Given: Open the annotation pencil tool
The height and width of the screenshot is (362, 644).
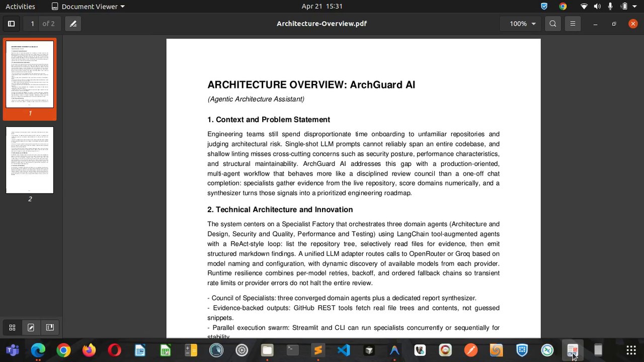Looking at the screenshot, I should click(73, 24).
